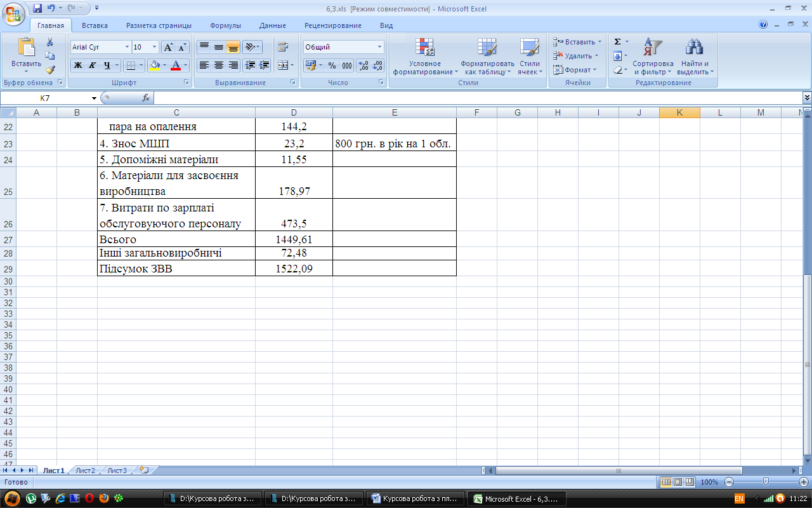
Task: Apply the percent number style
Action: pos(332,65)
